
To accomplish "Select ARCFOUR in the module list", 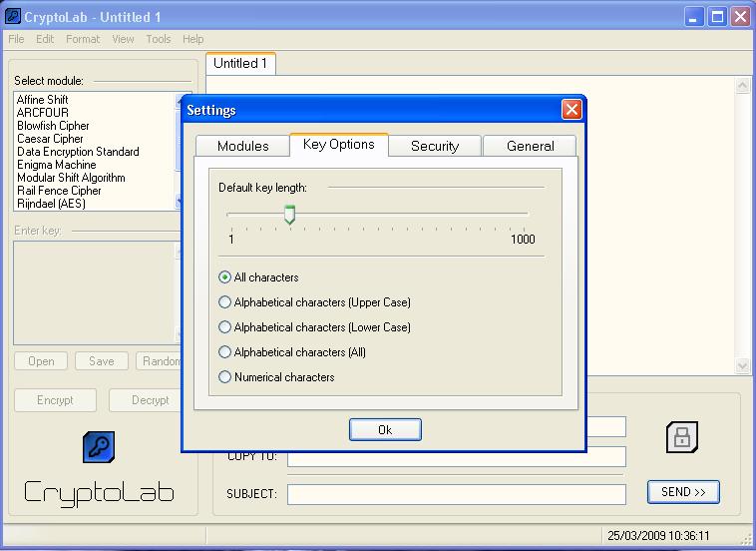I will tap(43, 113).
